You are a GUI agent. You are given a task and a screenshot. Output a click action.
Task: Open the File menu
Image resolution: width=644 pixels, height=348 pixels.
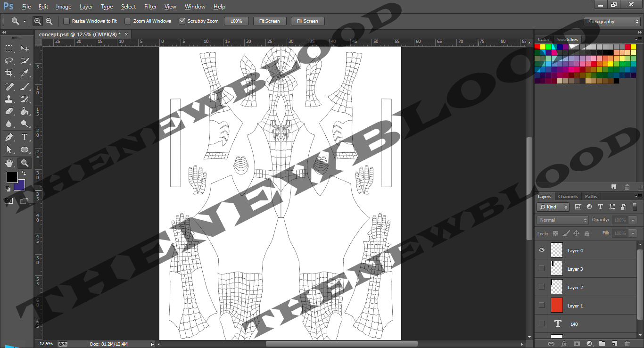(x=26, y=7)
